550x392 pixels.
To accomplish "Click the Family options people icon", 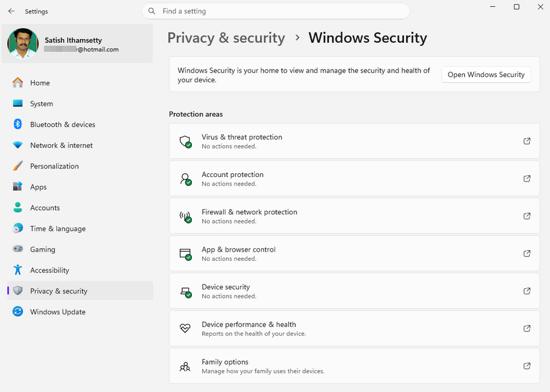I will click(x=185, y=366).
